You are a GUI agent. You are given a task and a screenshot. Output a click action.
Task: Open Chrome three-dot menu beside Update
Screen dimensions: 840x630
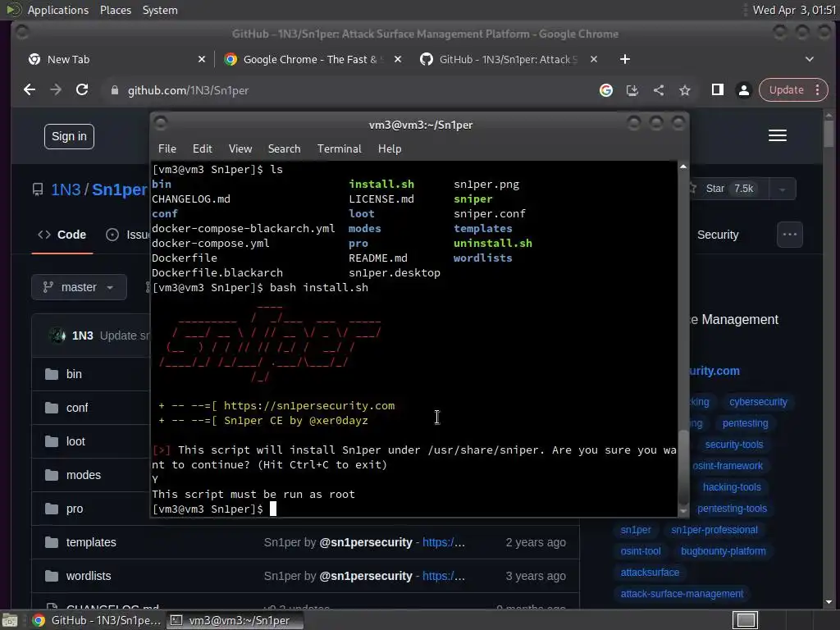818,90
